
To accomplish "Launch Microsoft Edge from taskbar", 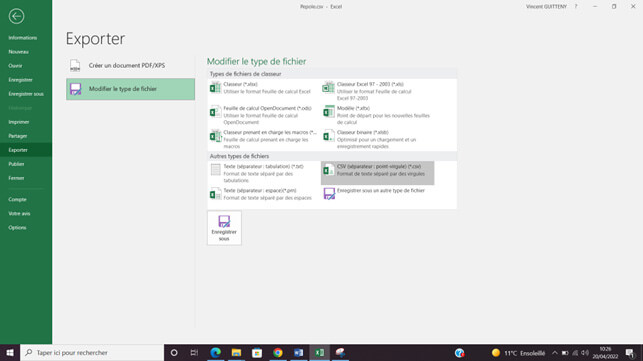I will click(215, 353).
